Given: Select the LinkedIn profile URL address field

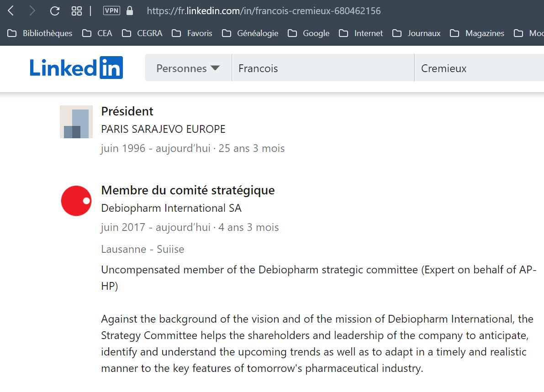Looking at the screenshot, I should point(264,11).
